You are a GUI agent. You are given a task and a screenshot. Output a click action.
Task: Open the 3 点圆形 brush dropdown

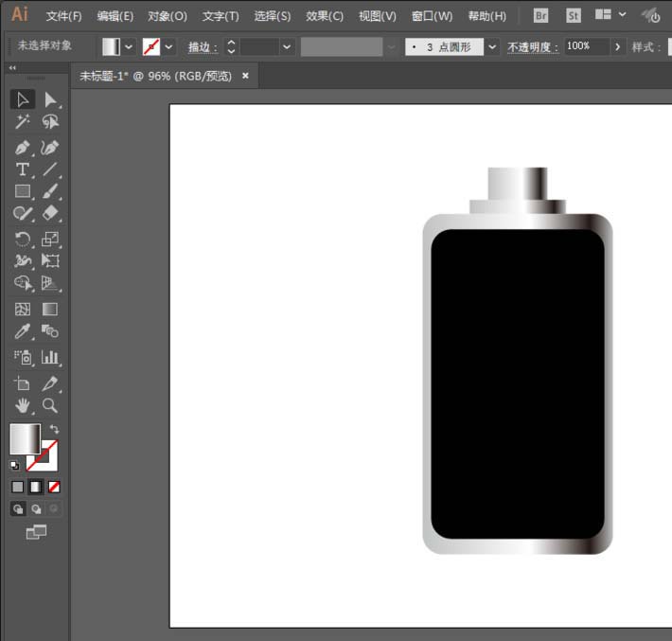point(492,46)
